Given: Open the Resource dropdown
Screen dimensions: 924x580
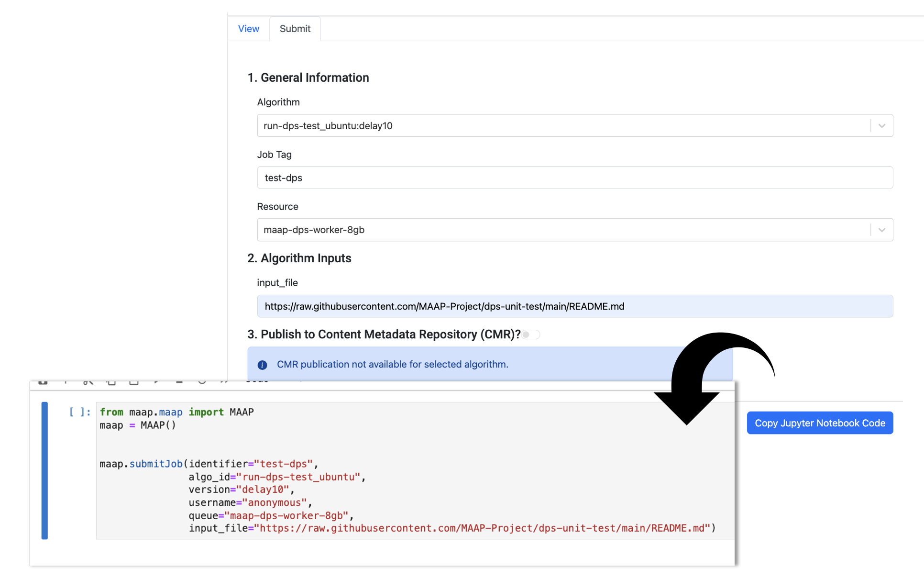Looking at the screenshot, I should click(x=575, y=230).
